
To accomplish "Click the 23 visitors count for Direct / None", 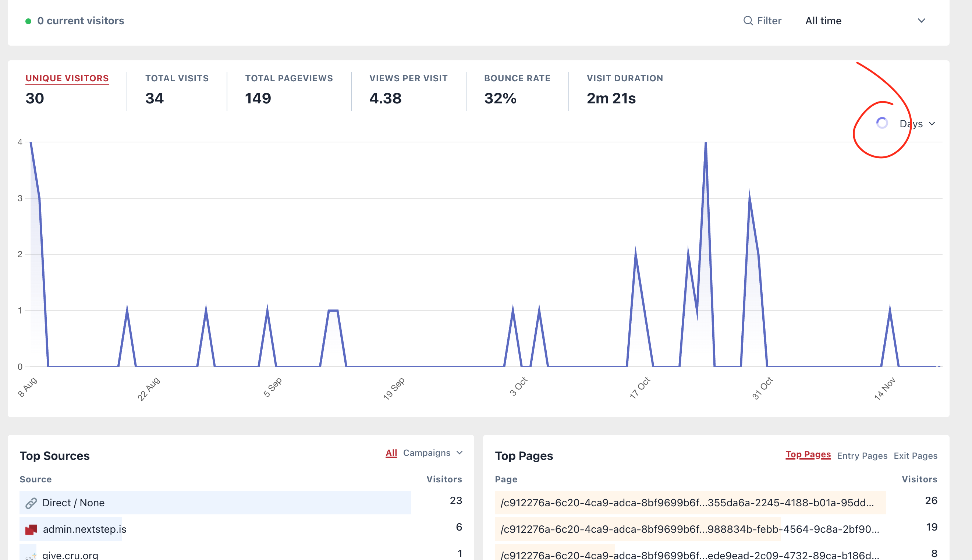I will pyautogui.click(x=456, y=500).
